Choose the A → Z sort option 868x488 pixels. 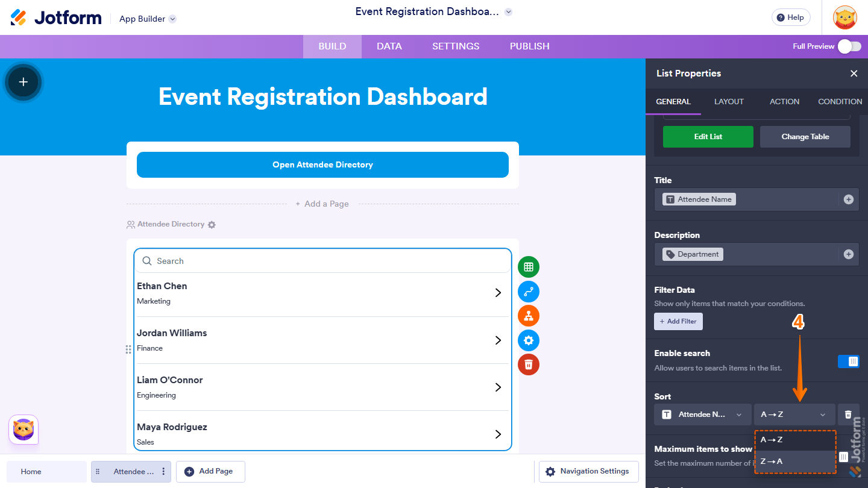point(795,440)
